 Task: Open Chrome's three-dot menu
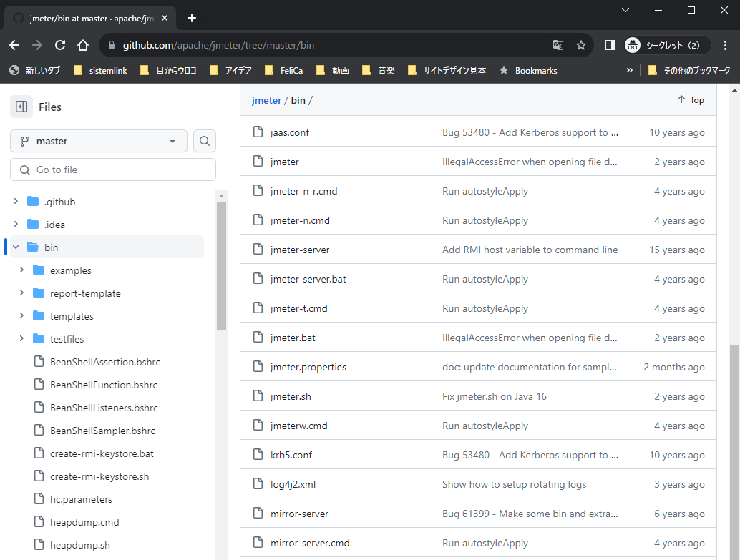[725, 45]
